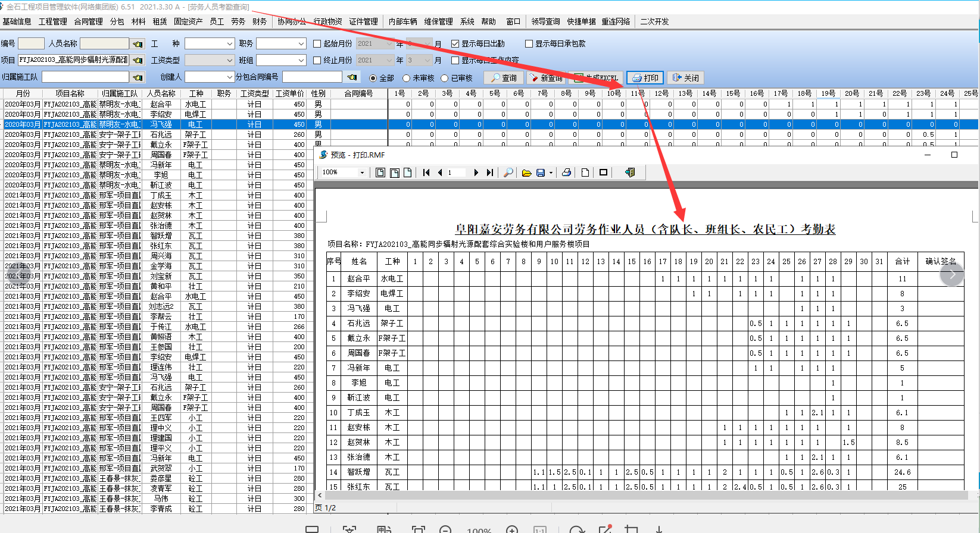Save the report with floppy disk icon
This screenshot has height=533, width=980.
coord(541,173)
